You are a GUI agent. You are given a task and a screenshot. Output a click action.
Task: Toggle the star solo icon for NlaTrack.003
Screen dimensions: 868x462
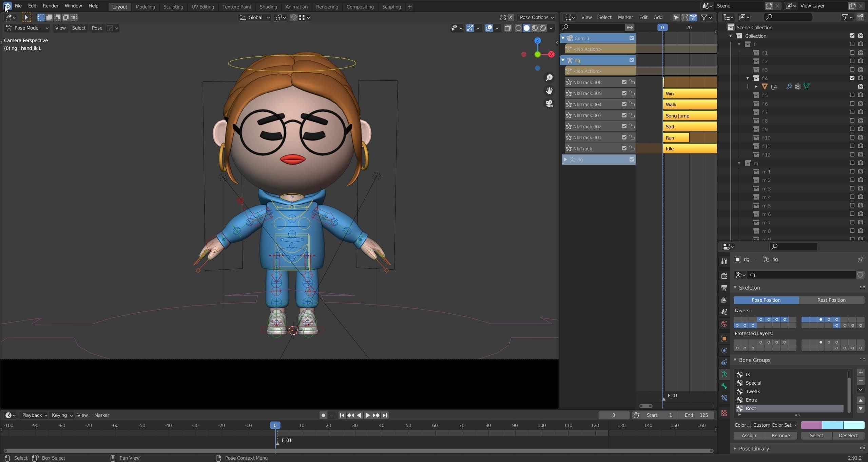568,115
